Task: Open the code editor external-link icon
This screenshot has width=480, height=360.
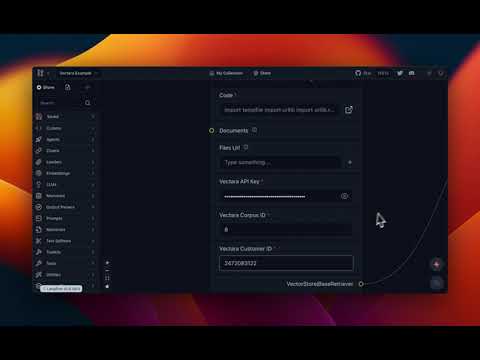Action: [x=349, y=110]
